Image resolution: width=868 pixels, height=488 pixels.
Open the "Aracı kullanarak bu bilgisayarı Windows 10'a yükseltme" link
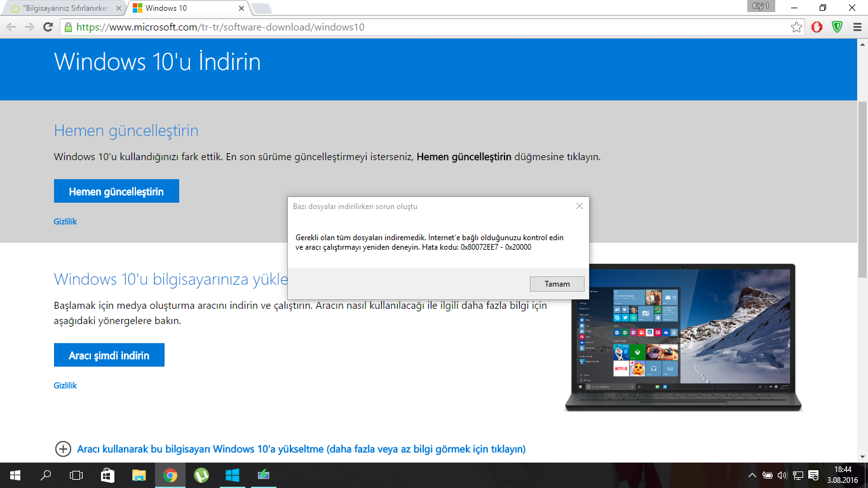(301, 449)
